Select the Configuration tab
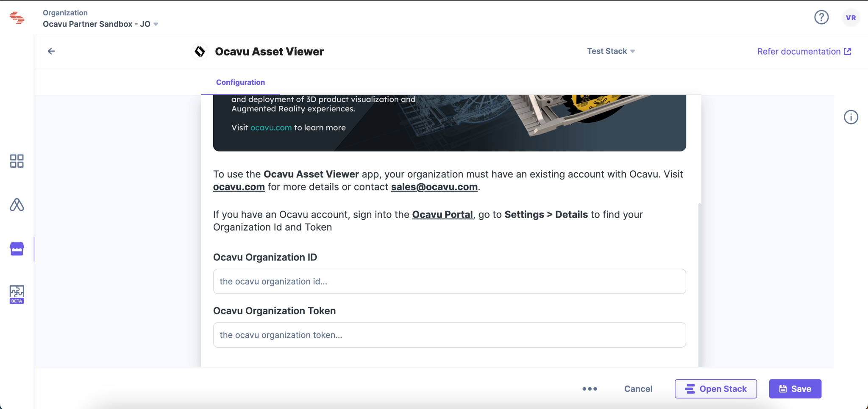The width and height of the screenshot is (868, 409). (240, 82)
